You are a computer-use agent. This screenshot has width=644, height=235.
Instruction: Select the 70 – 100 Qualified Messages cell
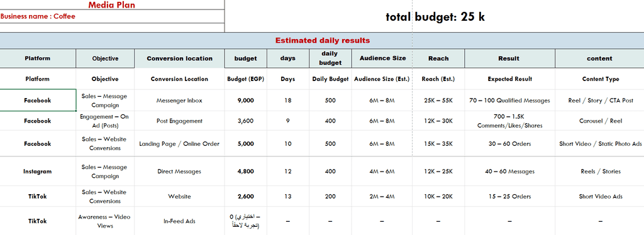click(x=509, y=101)
